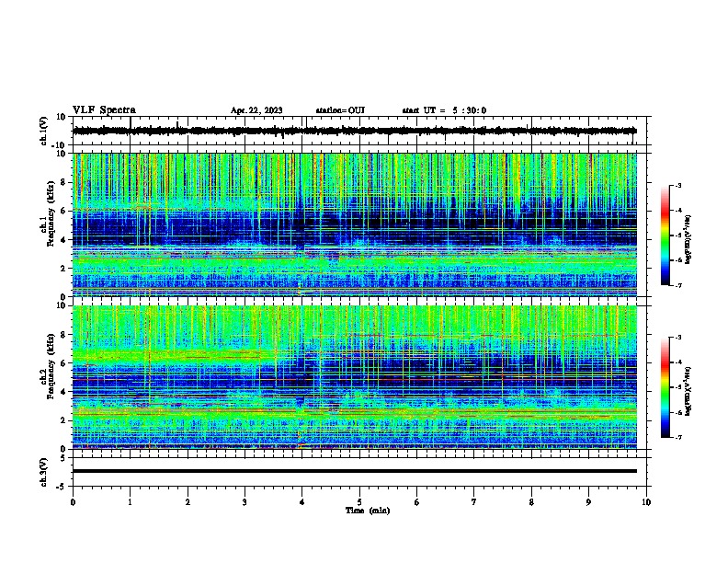Click the ch.1 color bar log(PSD) label
Screen dimensions: 728x563
tap(688, 240)
